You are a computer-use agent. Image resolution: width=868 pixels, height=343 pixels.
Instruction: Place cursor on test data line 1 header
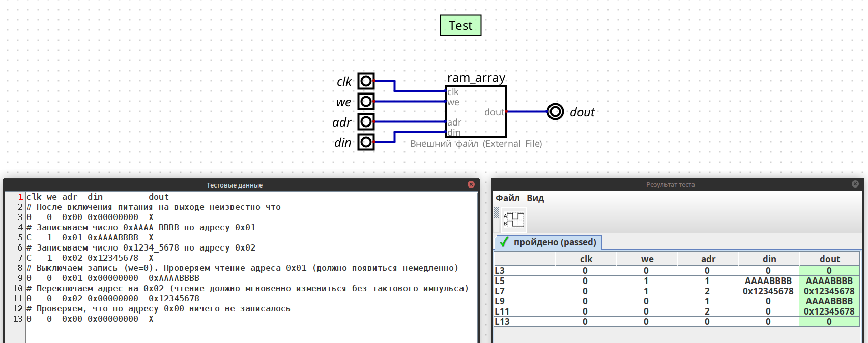point(98,197)
